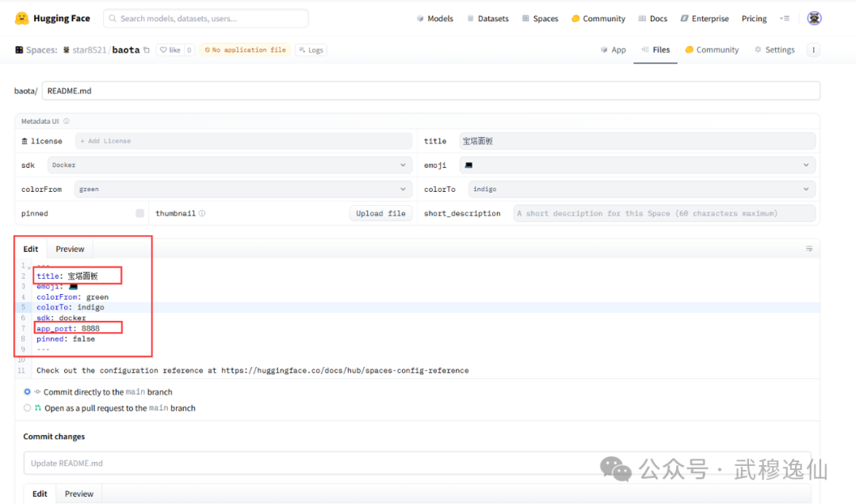856x504 pixels.
Task: Select the file editor Edit tab
Action: [31, 249]
